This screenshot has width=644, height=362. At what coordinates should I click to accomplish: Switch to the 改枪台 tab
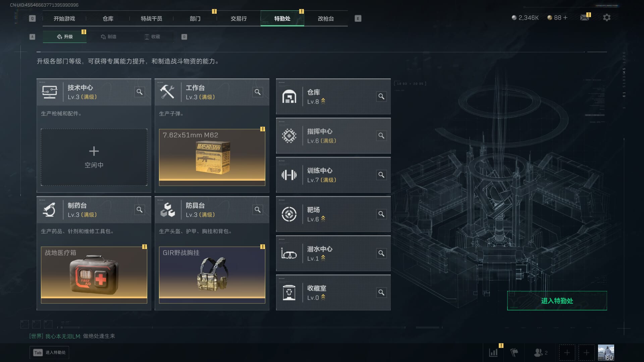[326, 18]
